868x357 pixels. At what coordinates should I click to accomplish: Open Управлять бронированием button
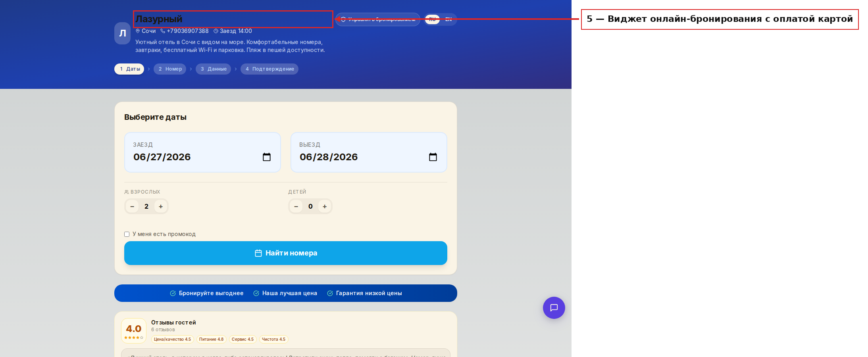coord(378,19)
